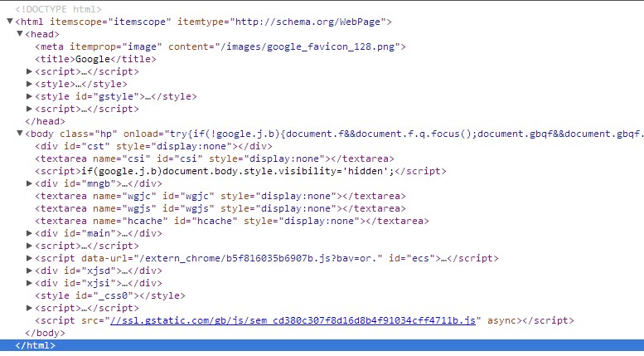Expand the style id="gstyle" node
This screenshot has height=356, width=644.
(29, 96)
